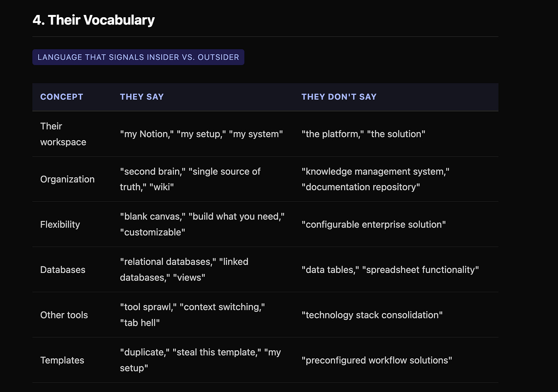Click the Flexibility row label
The image size is (558, 392).
click(60, 224)
